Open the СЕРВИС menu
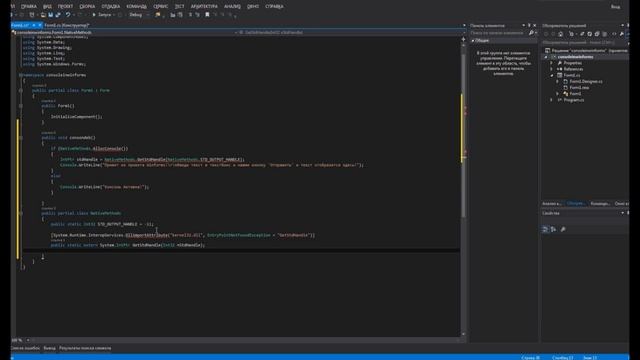 point(161,7)
